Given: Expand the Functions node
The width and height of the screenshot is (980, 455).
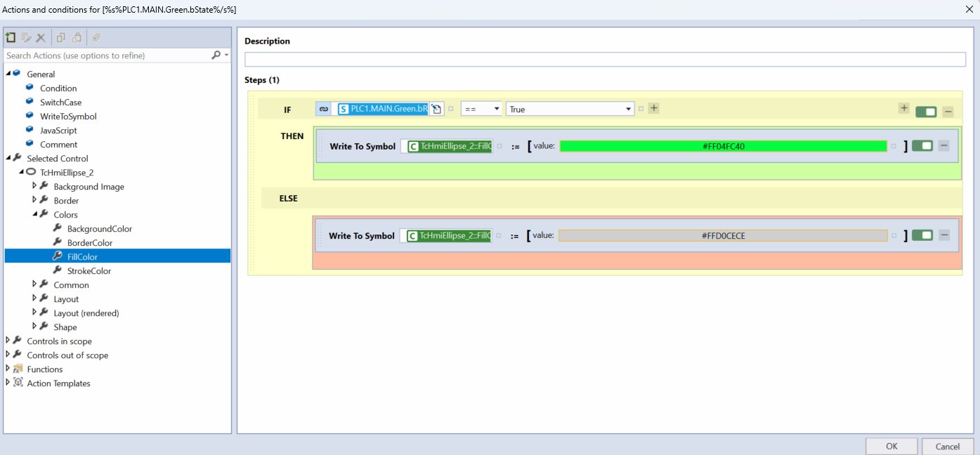Looking at the screenshot, I should pyautogui.click(x=8, y=369).
